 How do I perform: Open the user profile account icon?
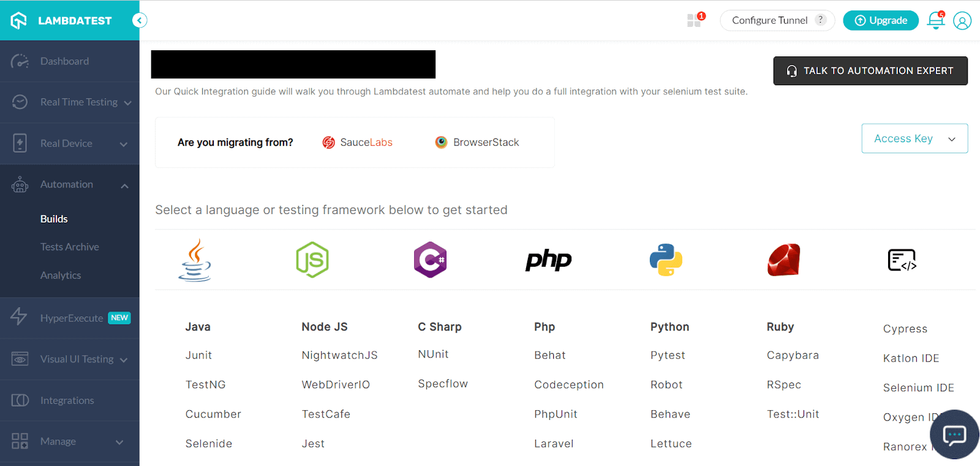tap(962, 20)
